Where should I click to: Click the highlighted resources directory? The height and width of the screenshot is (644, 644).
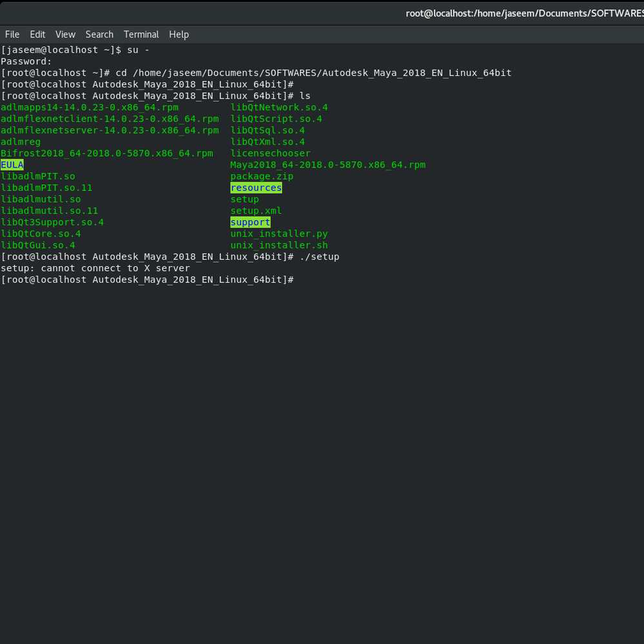256,188
